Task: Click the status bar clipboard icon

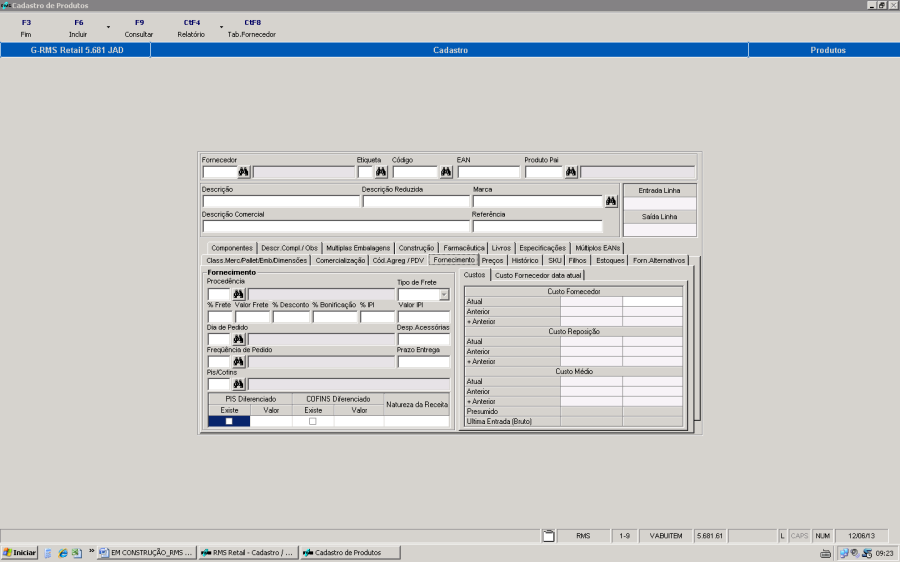Action: tap(549, 536)
